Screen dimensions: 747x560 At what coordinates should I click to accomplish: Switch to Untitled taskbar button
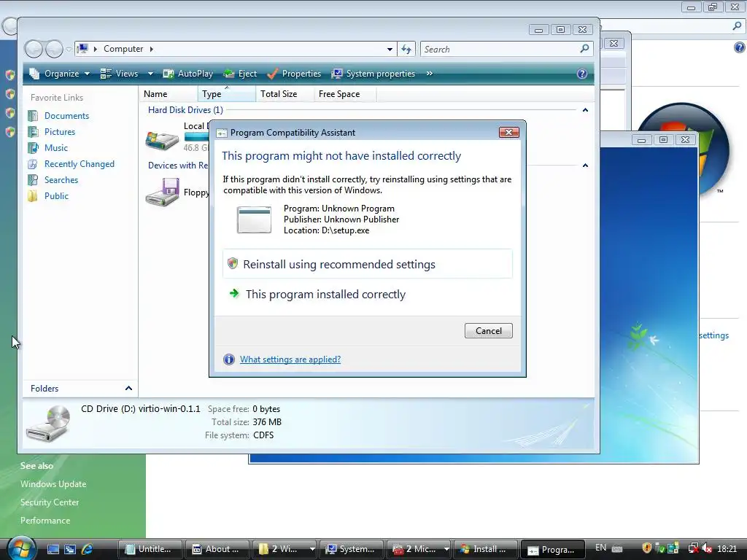(x=150, y=549)
